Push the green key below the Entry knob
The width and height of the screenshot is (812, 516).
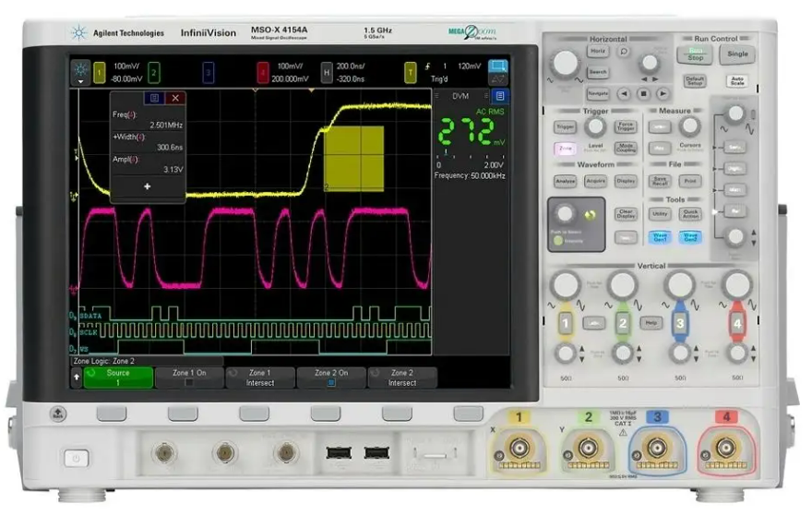coord(557,240)
